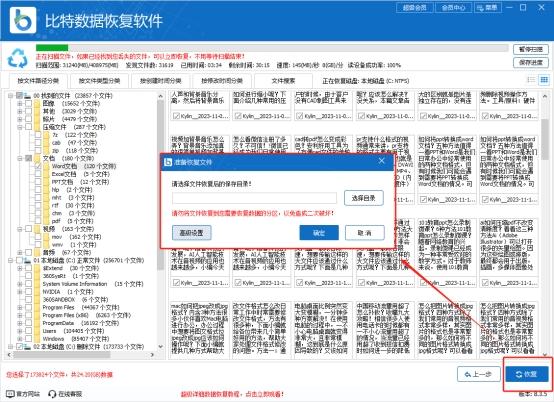Collapse the 01 本地磁盘 正常文件 node
Screen dimensions: 554x402
pos(11,260)
